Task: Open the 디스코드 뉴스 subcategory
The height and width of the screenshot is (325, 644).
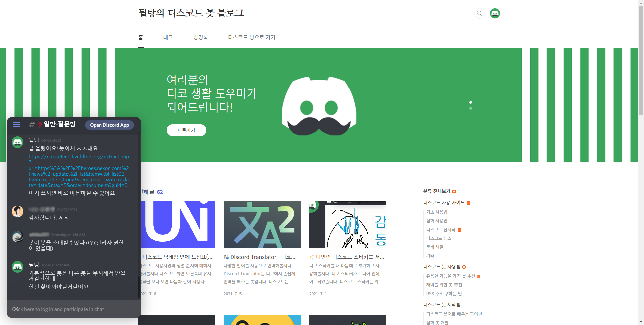Action: point(439,238)
